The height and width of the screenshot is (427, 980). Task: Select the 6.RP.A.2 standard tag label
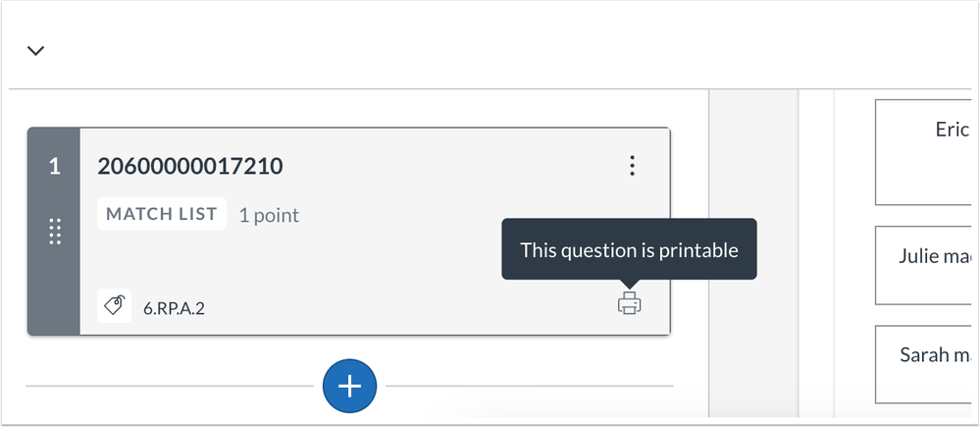coord(174,308)
